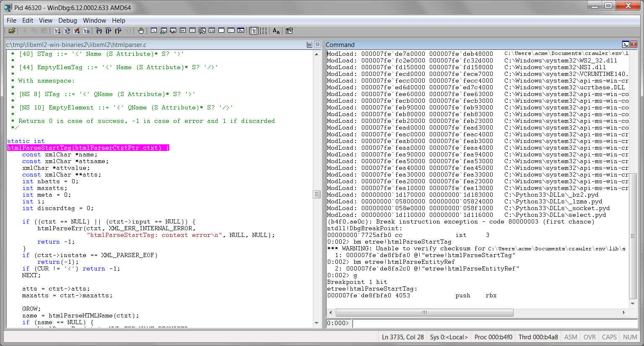Open the Scratch Pad toolbar icon
Viewport: 644px width, 346px height.
pos(221,31)
